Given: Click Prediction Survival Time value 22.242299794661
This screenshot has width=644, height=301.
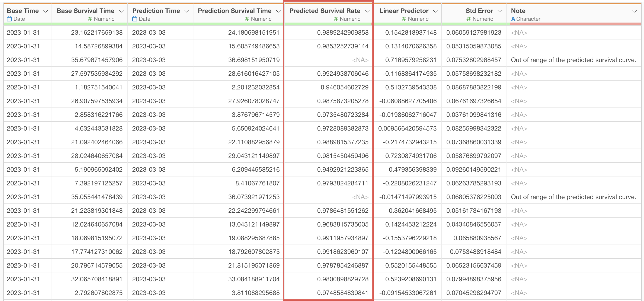Looking at the screenshot, I should (254, 211).
